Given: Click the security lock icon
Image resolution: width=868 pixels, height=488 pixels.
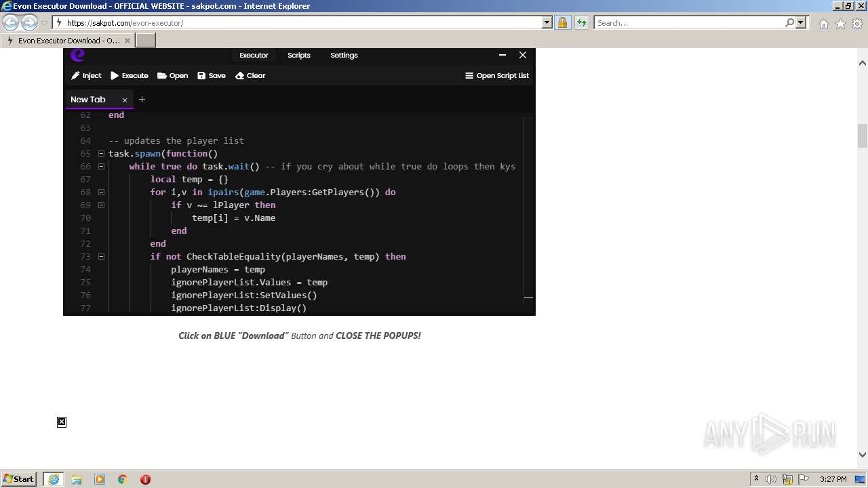Looking at the screenshot, I should 562,22.
